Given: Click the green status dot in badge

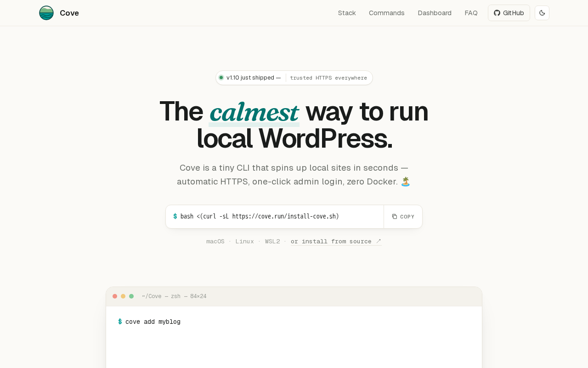Looking at the screenshot, I should [221, 78].
